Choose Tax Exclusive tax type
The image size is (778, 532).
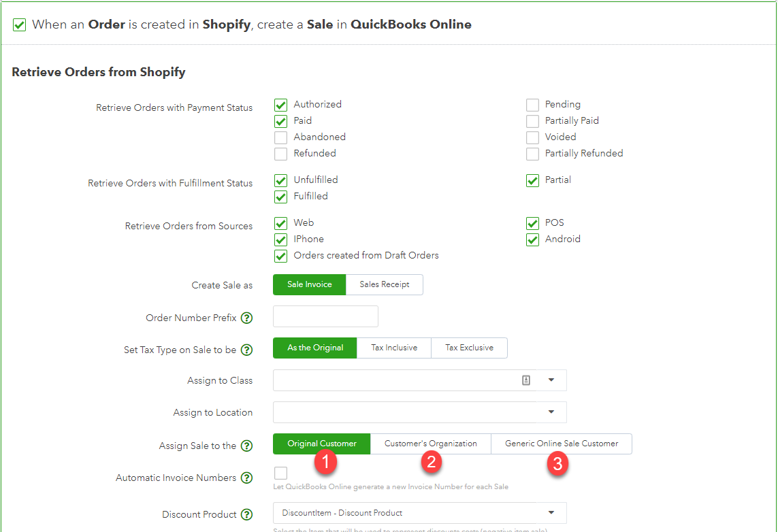(x=470, y=348)
